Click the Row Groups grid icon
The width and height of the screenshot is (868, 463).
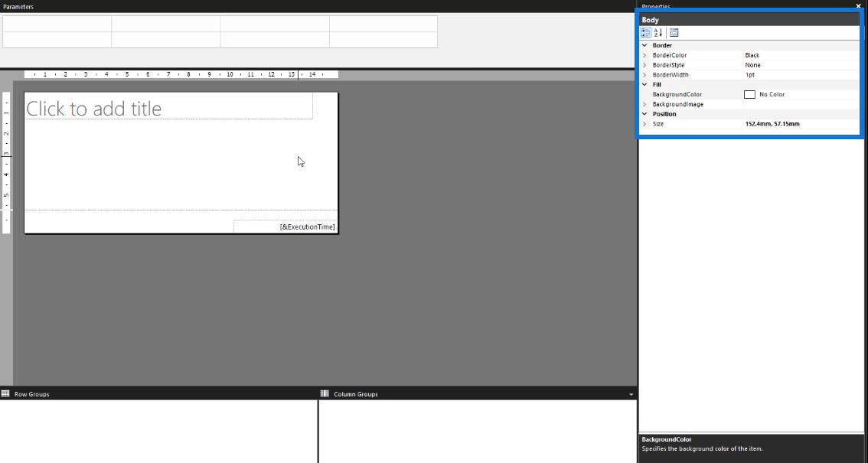(x=5, y=394)
